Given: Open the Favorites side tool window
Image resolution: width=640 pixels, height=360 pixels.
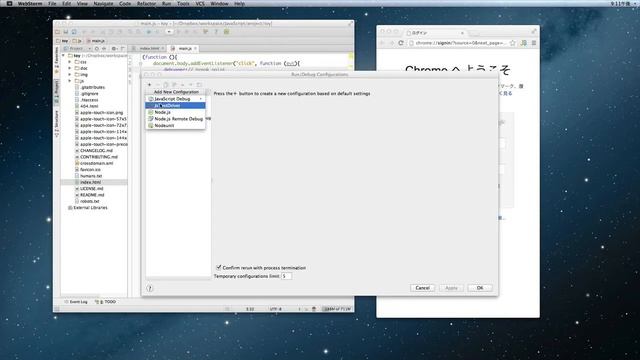Looking at the screenshot, I should click(57, 60).
